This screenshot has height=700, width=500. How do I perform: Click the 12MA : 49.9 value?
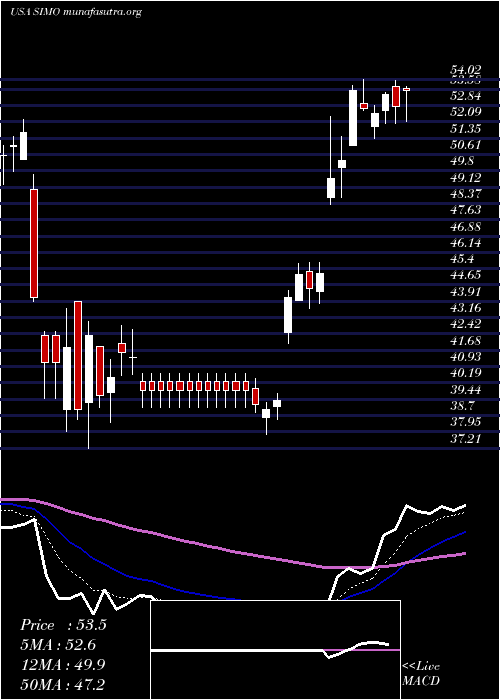click(62, 665)
